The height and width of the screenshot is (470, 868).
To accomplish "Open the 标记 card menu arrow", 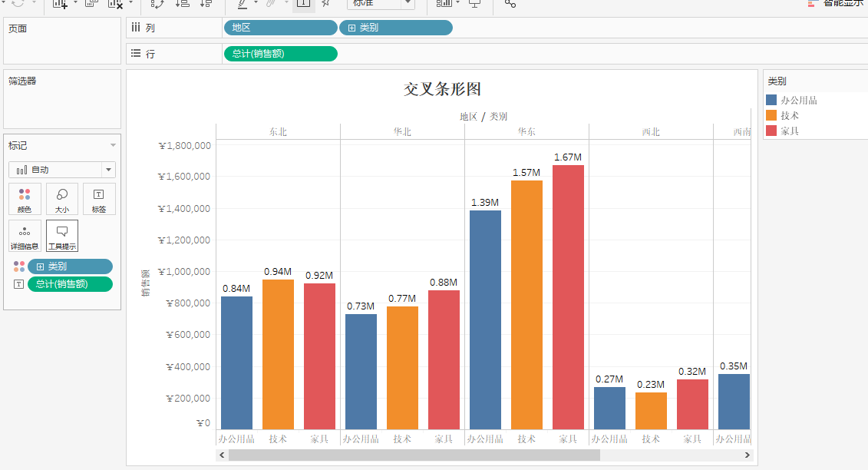I will pos(113,145).
